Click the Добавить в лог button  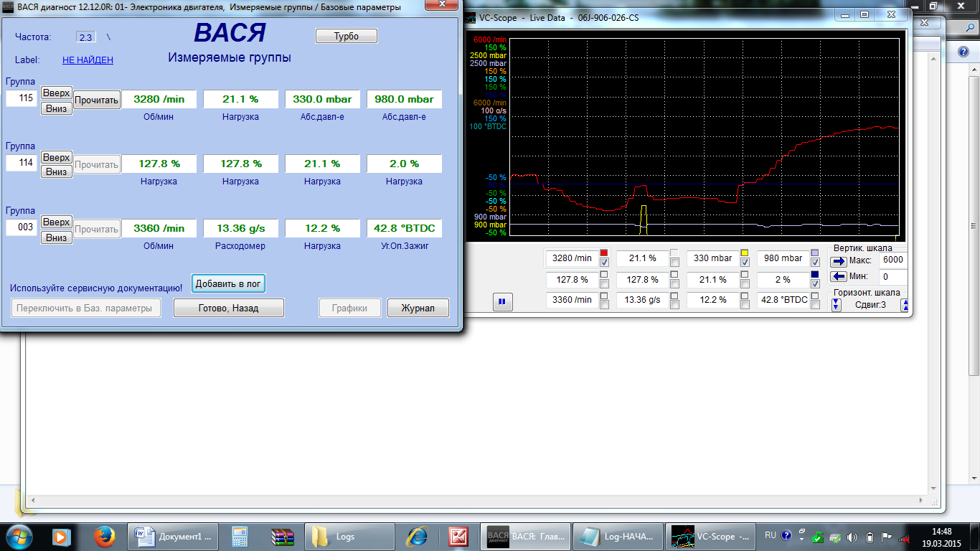pyautogui.click(x=228, y=284)
